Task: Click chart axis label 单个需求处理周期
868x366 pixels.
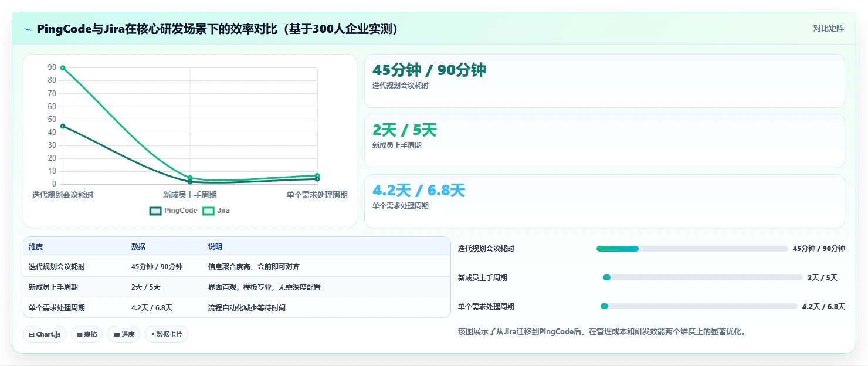Action: pos(317,195)
